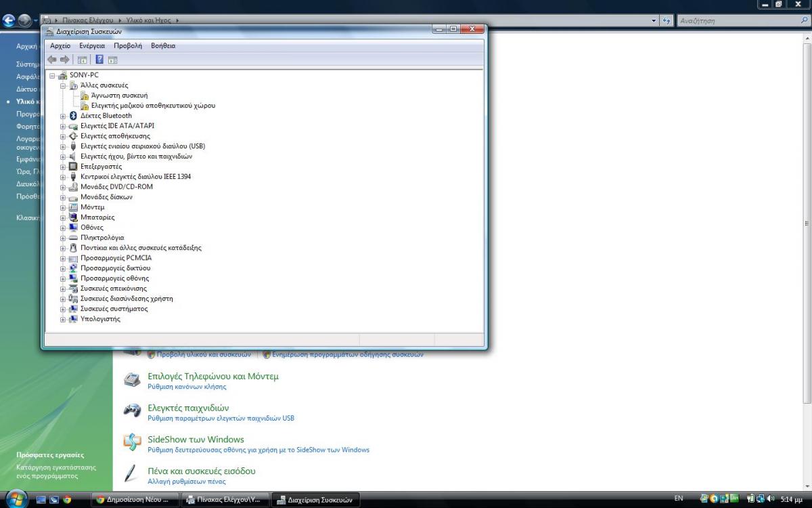812x508 pixels.
Task: Expand the Προσαρμογείς οθόνης node
Action: coord(63,278)
